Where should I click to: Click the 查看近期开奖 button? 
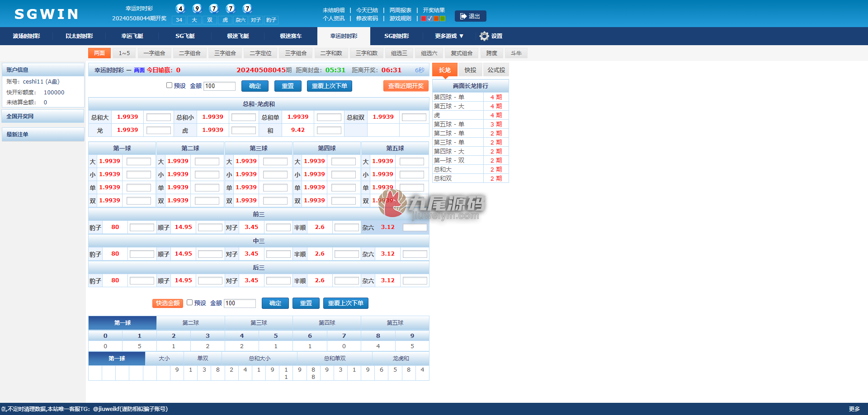406,86
